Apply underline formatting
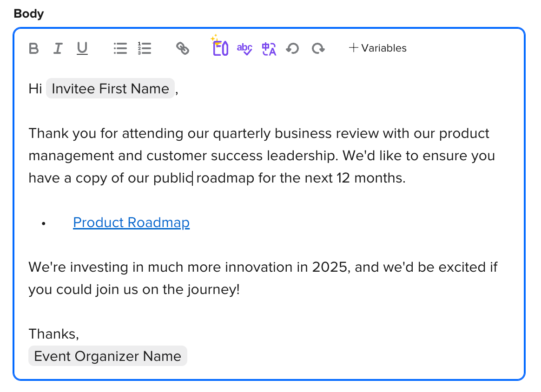Viewport: 541px width, 392px height. click(x=82, y=48)
